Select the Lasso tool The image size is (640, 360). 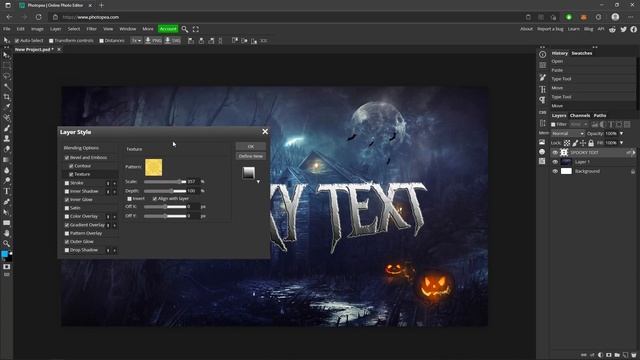coord(7,76)
